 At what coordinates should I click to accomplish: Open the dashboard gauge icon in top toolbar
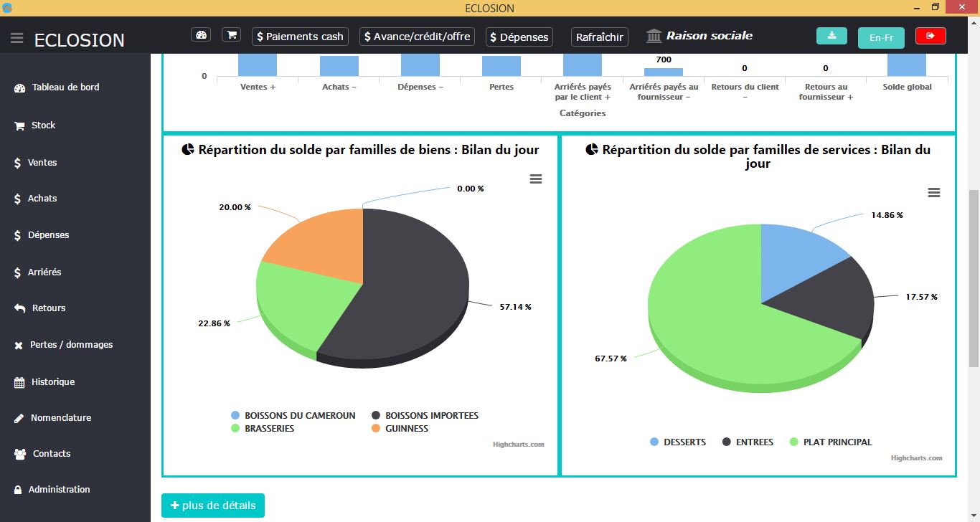(x=201, y=35)
